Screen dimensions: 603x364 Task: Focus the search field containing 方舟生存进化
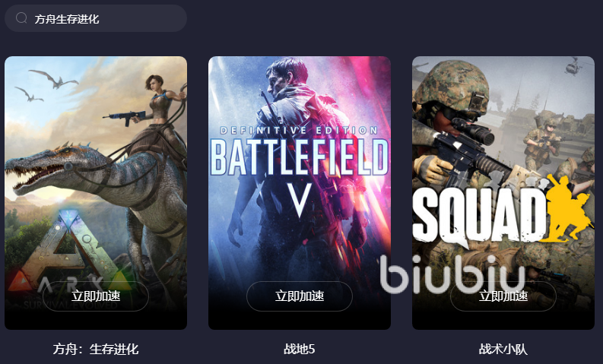[x=96, y=18]
